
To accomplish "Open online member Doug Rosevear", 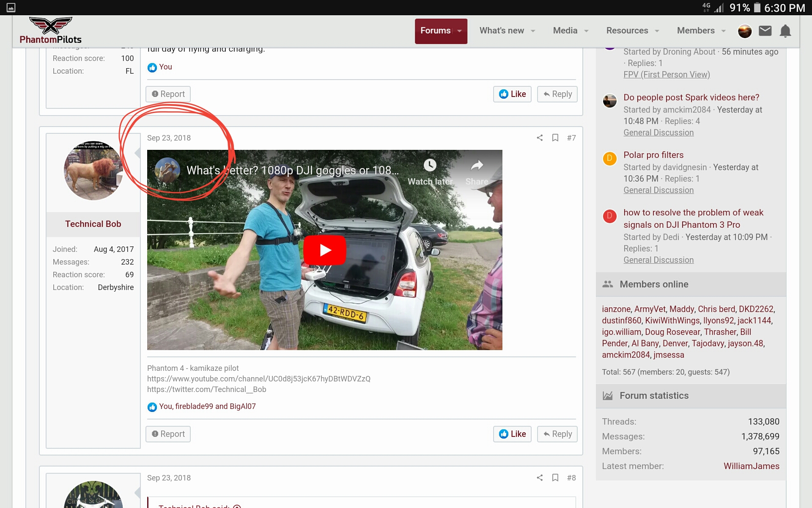I will [672, 332].
